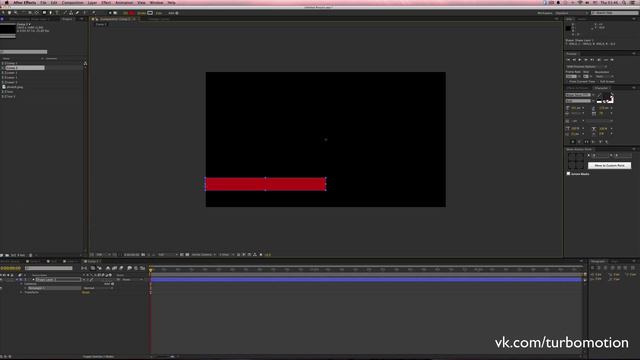Image resolution: width=640 pixels, height=360 pixels.
Task: Toggle mute audio in Preview panel
Action: tap(599, 60)
